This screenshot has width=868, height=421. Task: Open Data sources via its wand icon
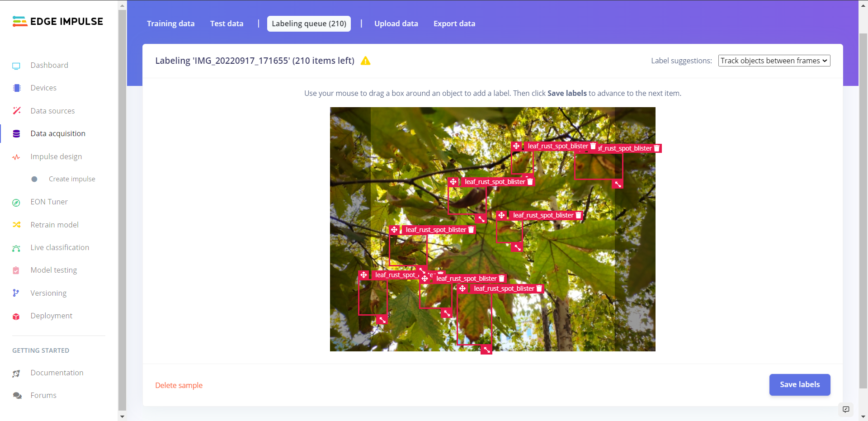point(16,111)
